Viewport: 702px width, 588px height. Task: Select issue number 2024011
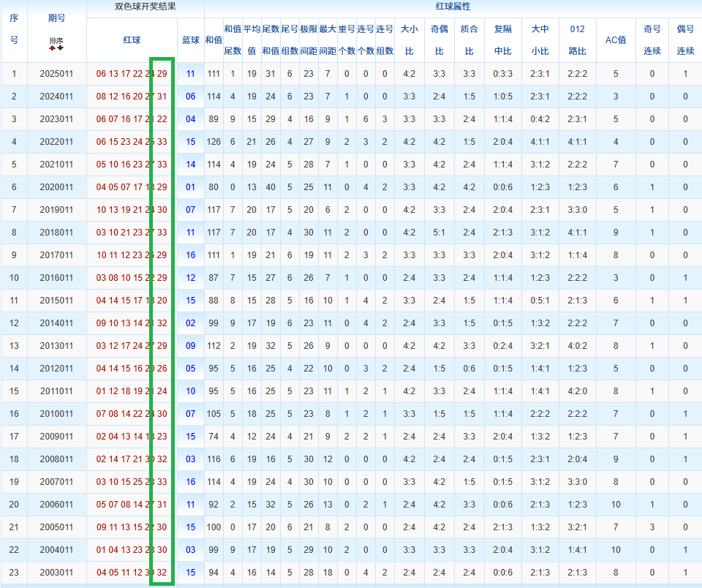(x=56, y=97)
